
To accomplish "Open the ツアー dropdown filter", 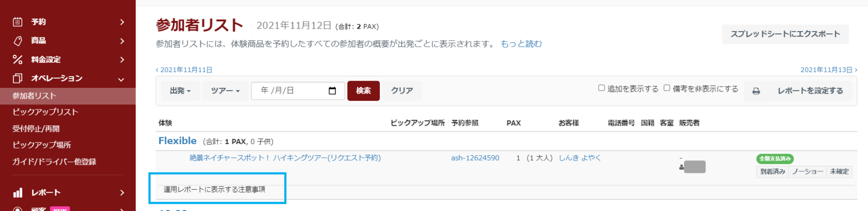I will [225, 91].
